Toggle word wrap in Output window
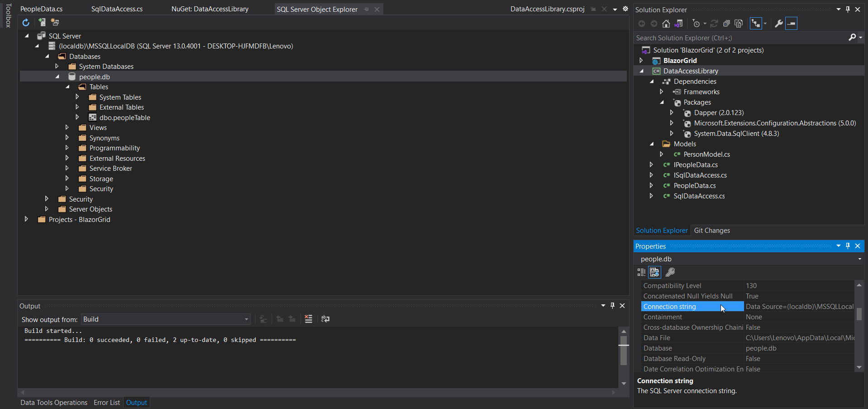The width and height of the screenshot is (868, 409). point(325,319)
